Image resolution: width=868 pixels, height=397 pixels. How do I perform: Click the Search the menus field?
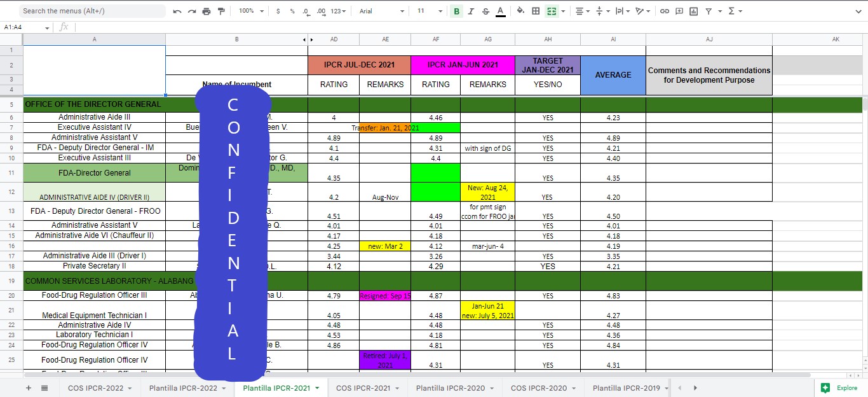(x=92, y=11)
